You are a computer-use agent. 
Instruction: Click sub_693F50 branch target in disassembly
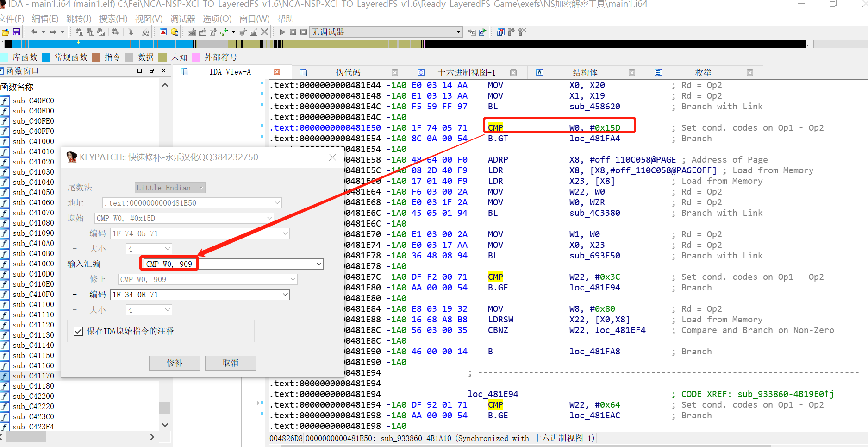click(595, 256)
